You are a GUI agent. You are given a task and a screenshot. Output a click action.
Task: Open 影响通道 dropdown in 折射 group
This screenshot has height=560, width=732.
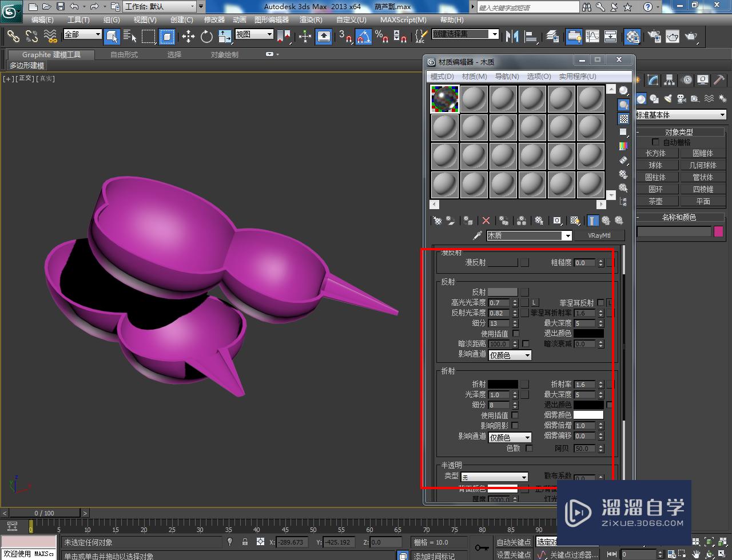[510, 437]
